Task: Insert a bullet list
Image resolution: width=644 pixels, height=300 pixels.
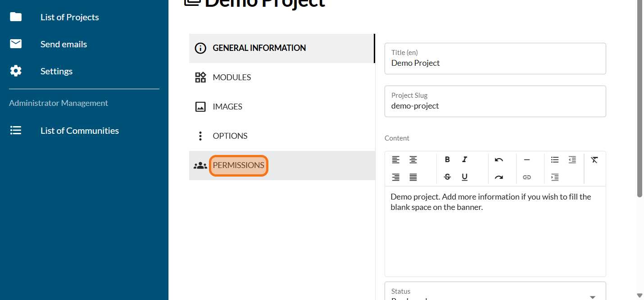Action: click(x=555, y=159)
